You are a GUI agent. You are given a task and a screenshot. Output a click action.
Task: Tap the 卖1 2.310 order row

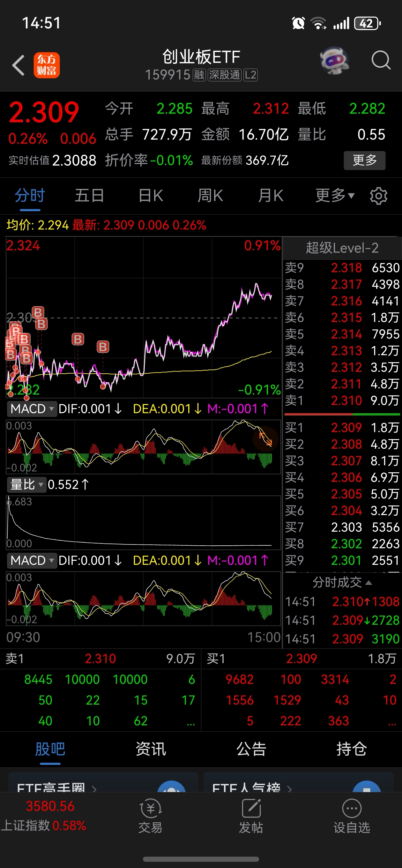[x=342, y=400]
